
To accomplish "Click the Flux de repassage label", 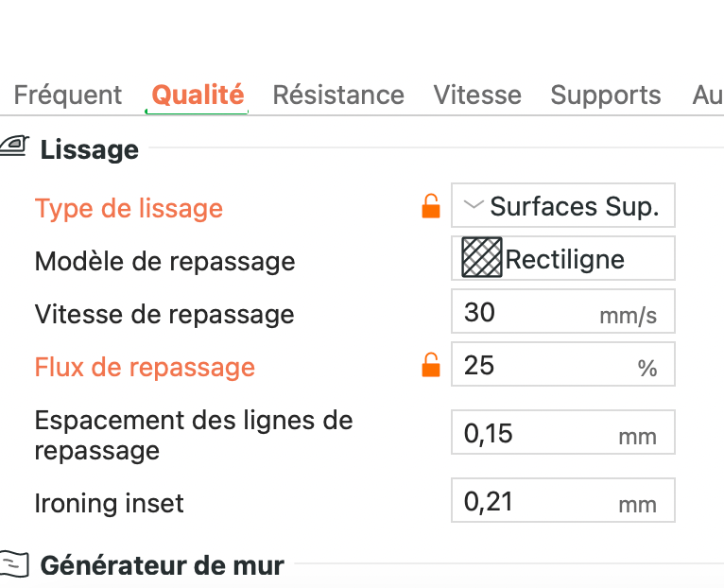I will coord(145,367).
